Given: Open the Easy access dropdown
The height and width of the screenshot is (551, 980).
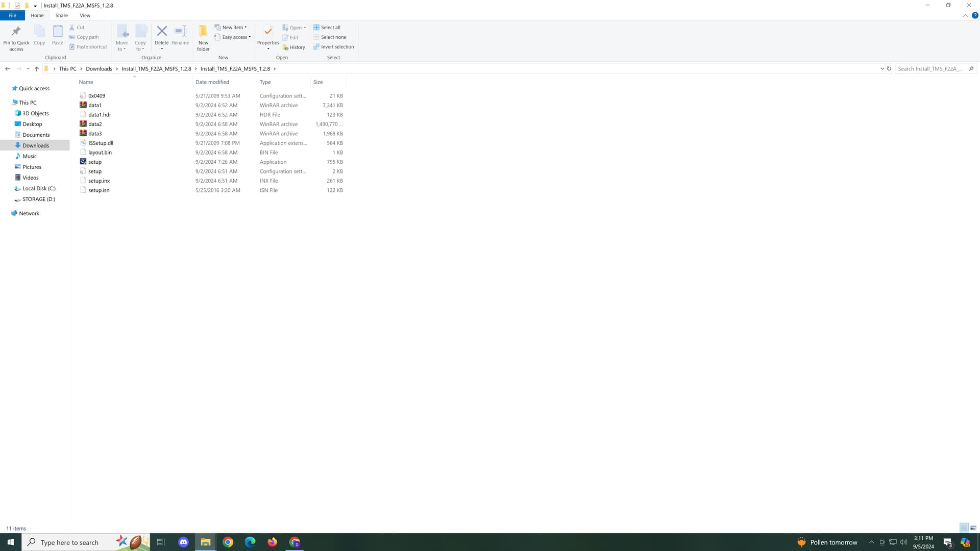Looking at the screenshot, I should click(x=233, y=37).
